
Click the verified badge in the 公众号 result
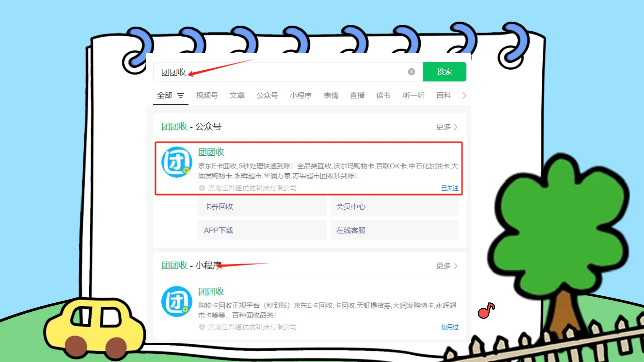(x=202, y=188)
